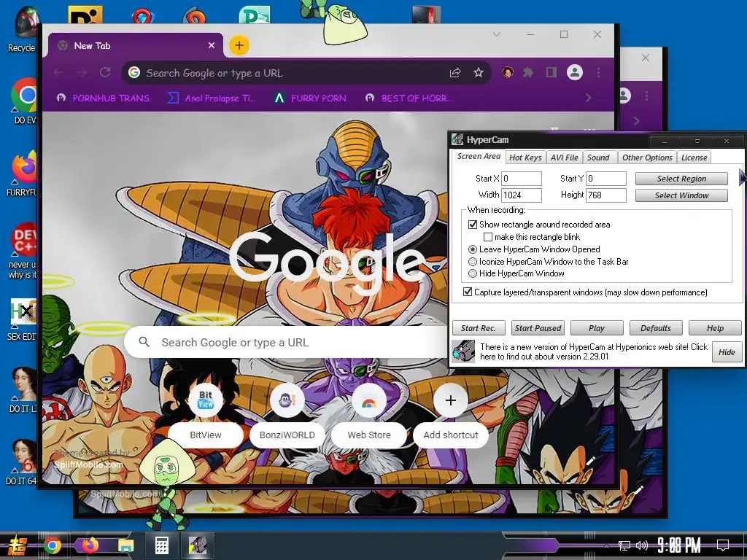Select the DO IT 64 desktop shortcut

pyautogui.click(x=22, y=462)
